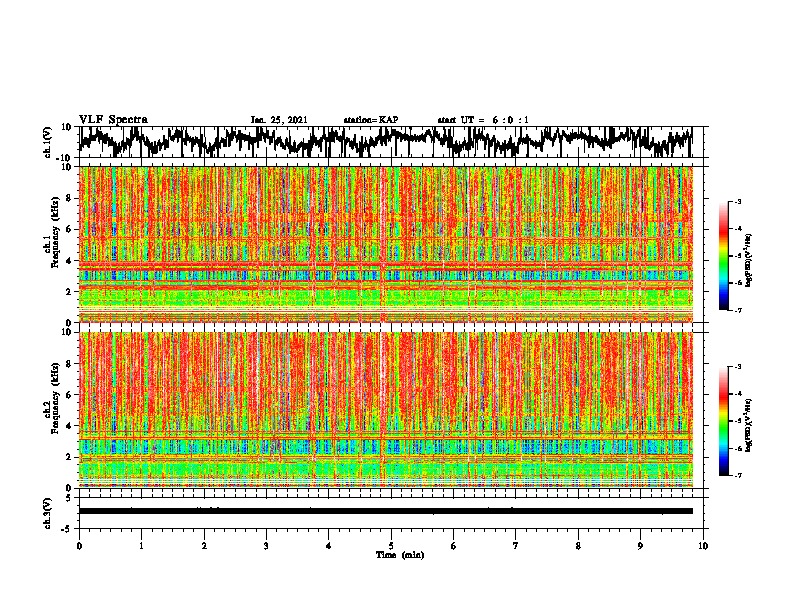This screenshot has width=792, height=612.
Task: Click time axis tick label "9"
Action: point(640,546)
